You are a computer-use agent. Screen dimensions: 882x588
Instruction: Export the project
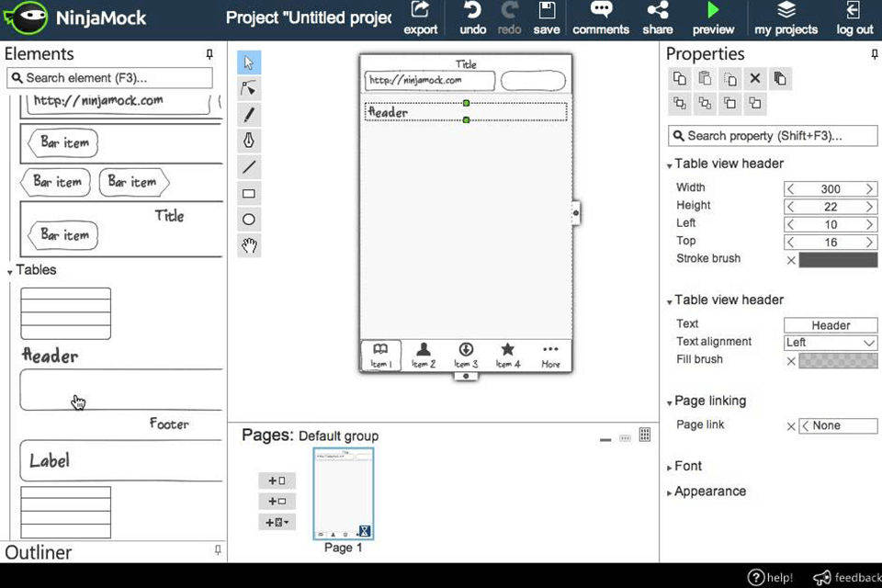[x=420, y=18]
